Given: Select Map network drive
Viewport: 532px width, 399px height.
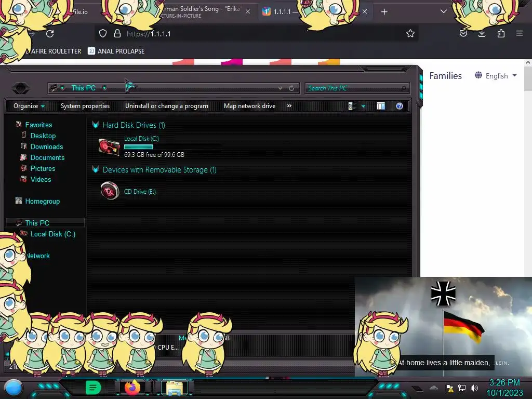Looking at the screenshot, I should pyautogui.click(x=250, y=106).
